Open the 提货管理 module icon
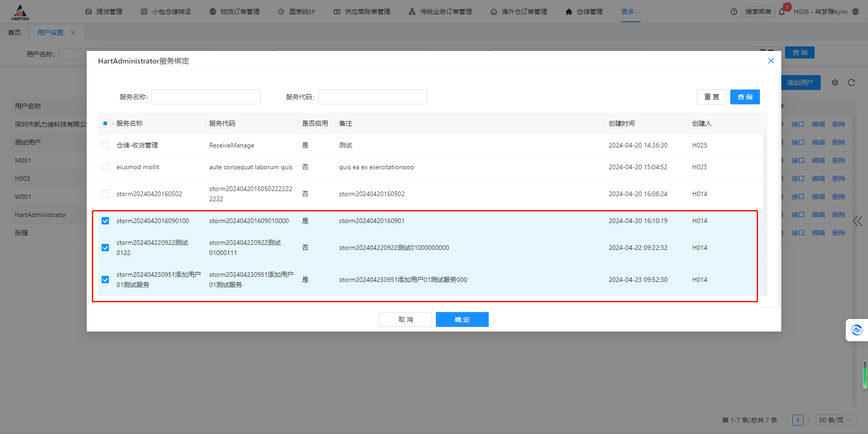Viewport: 868px width, 434px height. coord(89,11)
